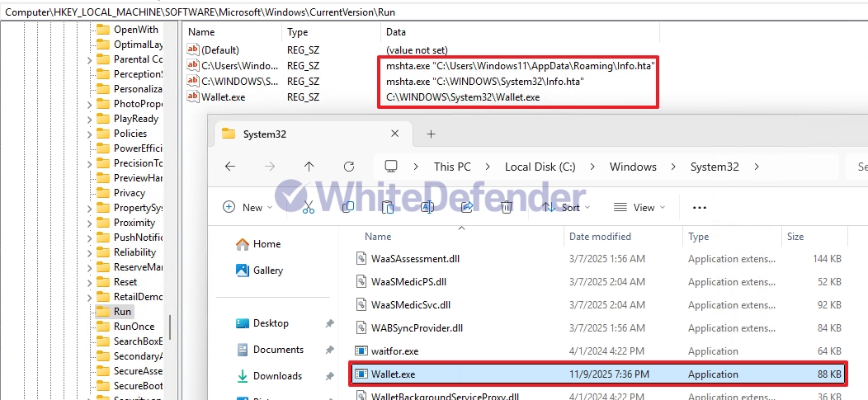The image size is (868, 400).
Task: Click the Paste clipboard icon
Action: click(388, 207)
